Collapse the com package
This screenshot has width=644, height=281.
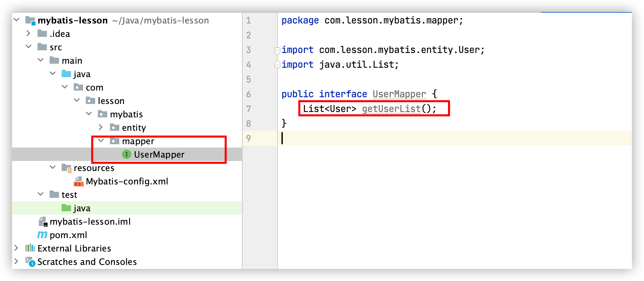[x=65, y=87]
